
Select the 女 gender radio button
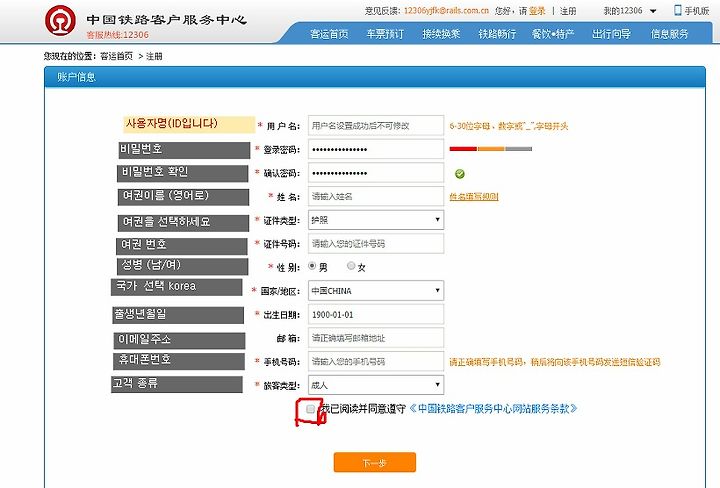351,265
